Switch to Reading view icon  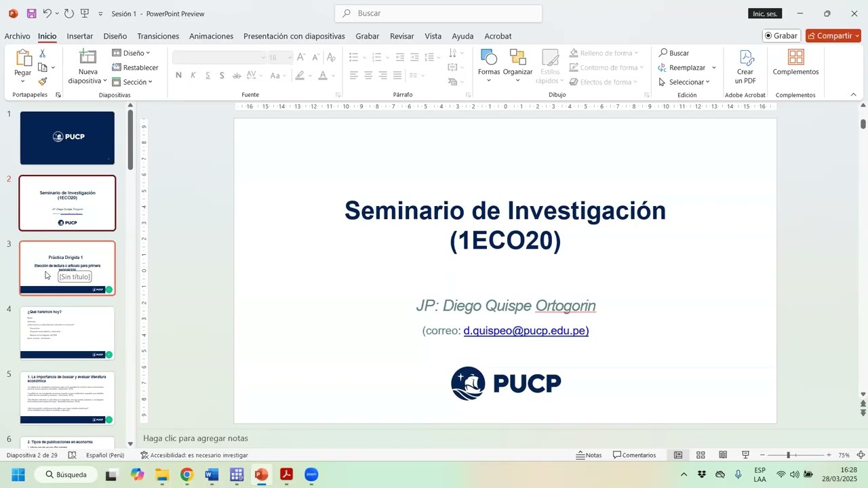click(x=723, y=455)
